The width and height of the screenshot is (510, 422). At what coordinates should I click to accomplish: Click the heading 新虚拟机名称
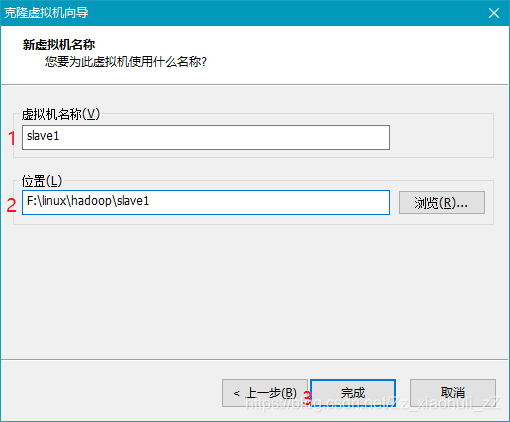(59, 45)
